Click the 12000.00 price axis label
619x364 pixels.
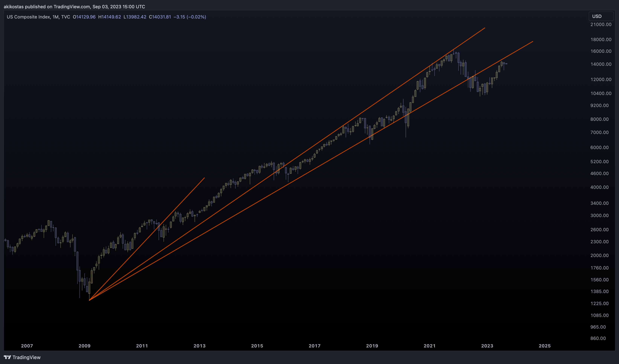(601, 79)
